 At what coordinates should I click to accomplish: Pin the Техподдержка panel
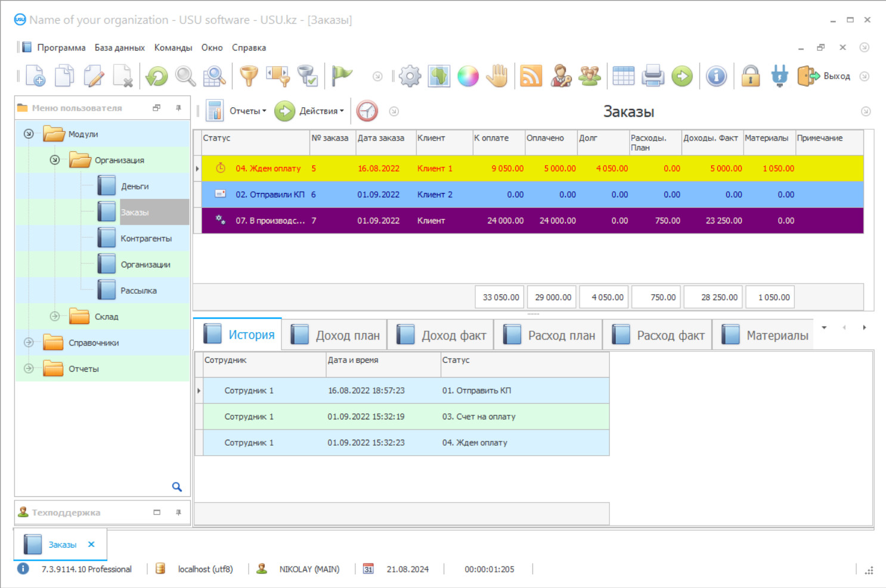point(178,512)
